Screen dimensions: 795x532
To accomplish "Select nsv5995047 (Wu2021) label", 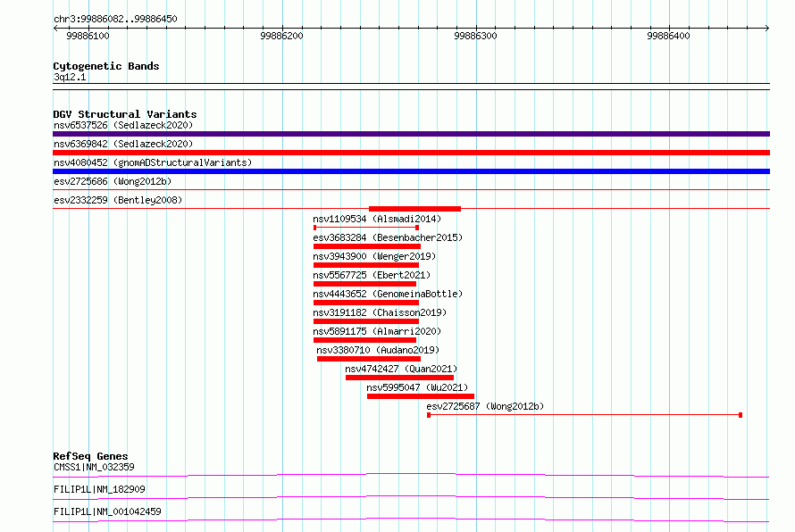I will pos(417,387).
